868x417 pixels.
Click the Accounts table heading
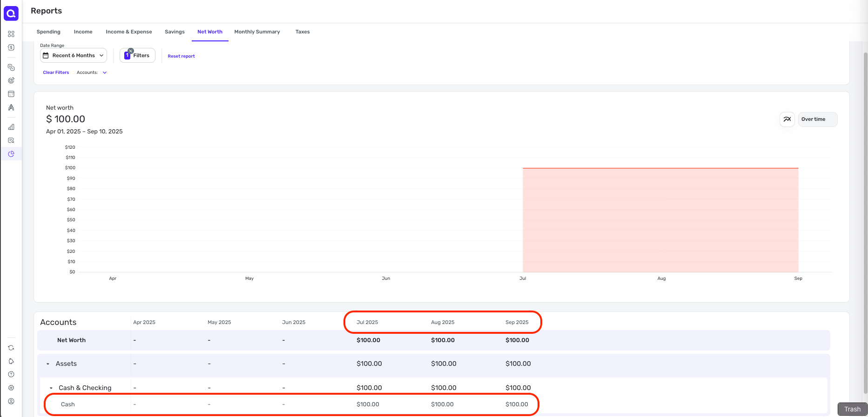click(x=58, y=322)
